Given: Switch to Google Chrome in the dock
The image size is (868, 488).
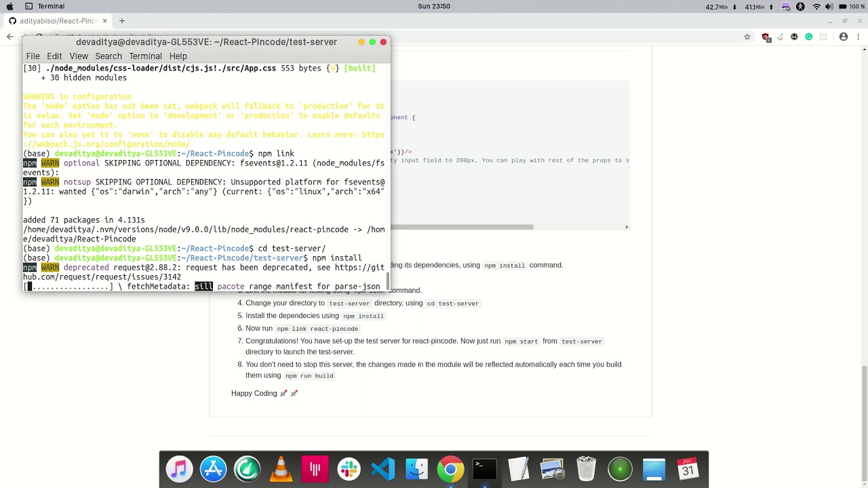Looking at the screenshot, I should (451, 469).
